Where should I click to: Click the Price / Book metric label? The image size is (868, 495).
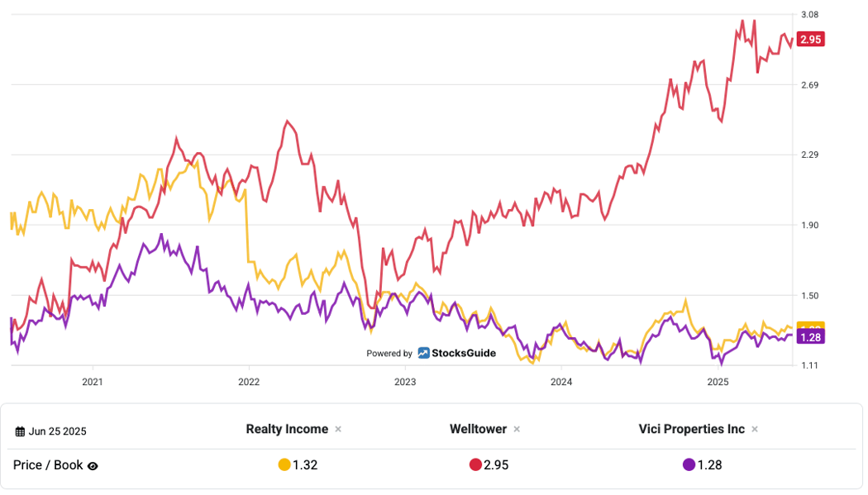coord(48,465)
